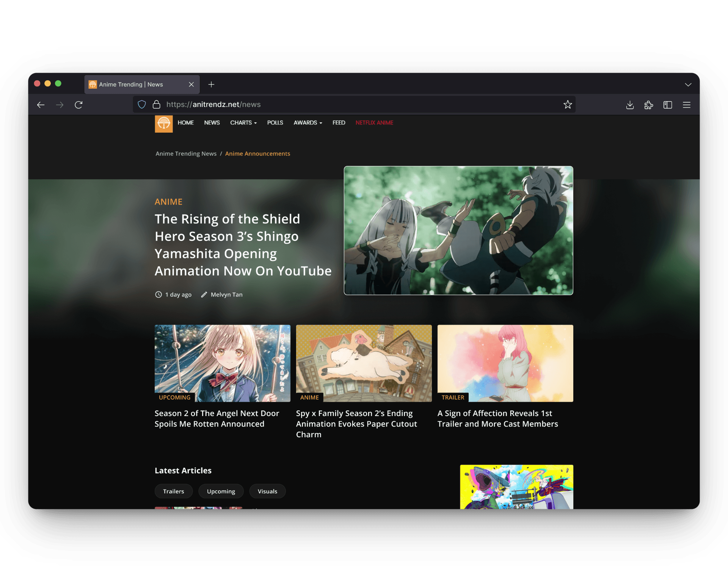The width and height of the screenshot is (728, 582).
Task: Reload the current page
Action: pos(78,105)
